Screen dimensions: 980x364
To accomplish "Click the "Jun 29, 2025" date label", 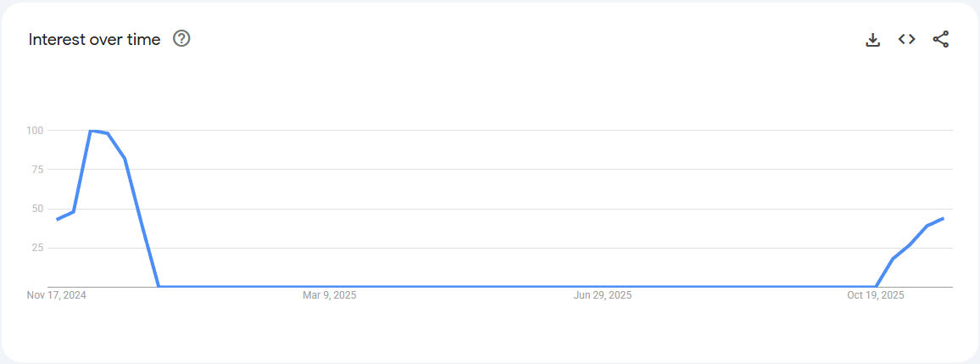I will click(602, 295).
